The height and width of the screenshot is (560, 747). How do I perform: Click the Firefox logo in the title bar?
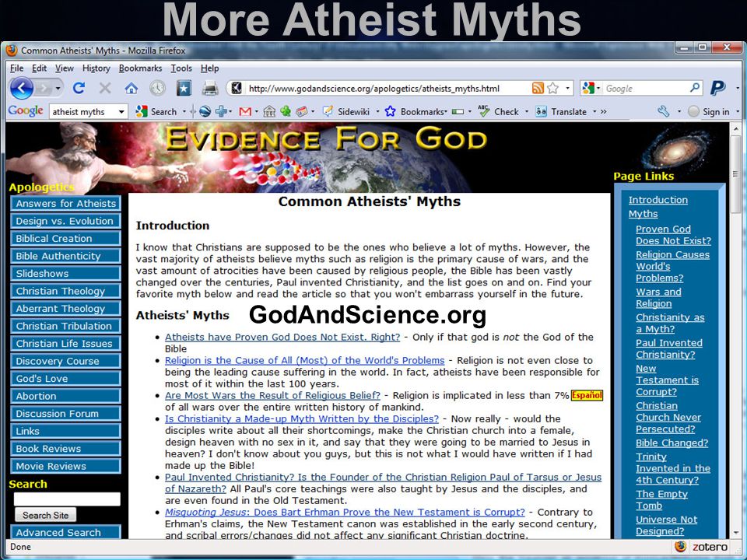(12, 51)
